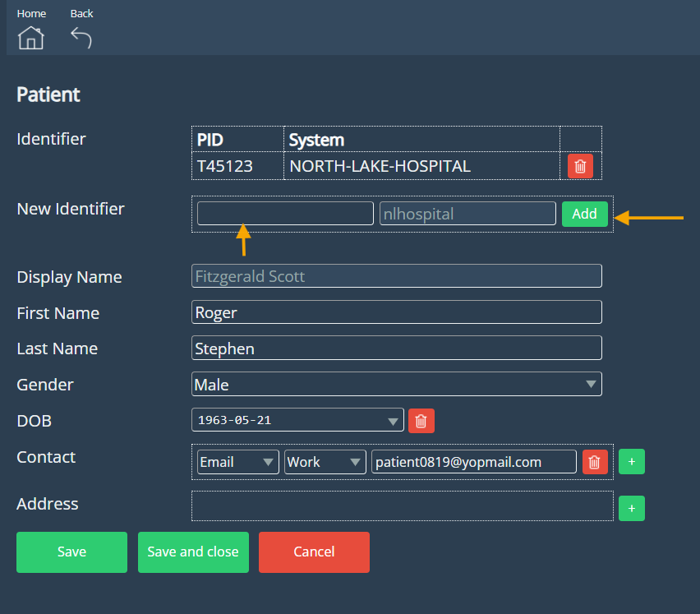Screen dimensions: 700x614
Task: Click the Home house icon
Action: [31, 38]
